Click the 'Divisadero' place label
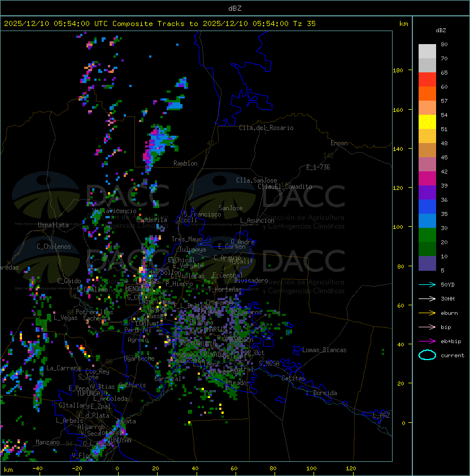Screen dimensions: 470x476 tap(251, 280)
